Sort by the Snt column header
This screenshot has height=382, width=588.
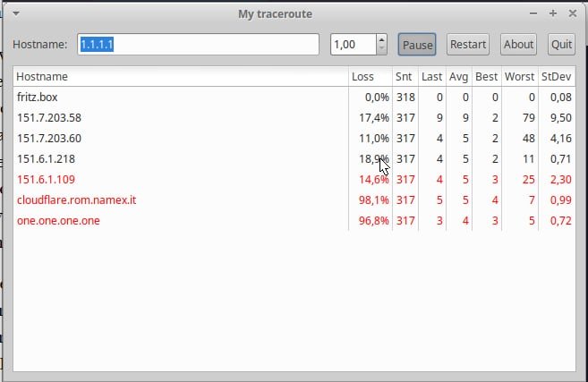405,77
